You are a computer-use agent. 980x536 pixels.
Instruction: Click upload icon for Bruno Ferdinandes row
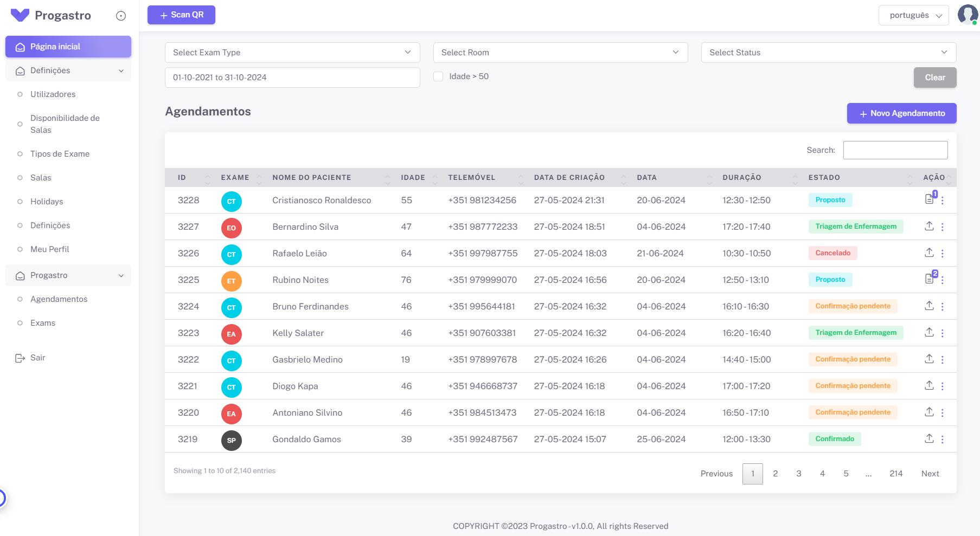[x=929, y=306]
